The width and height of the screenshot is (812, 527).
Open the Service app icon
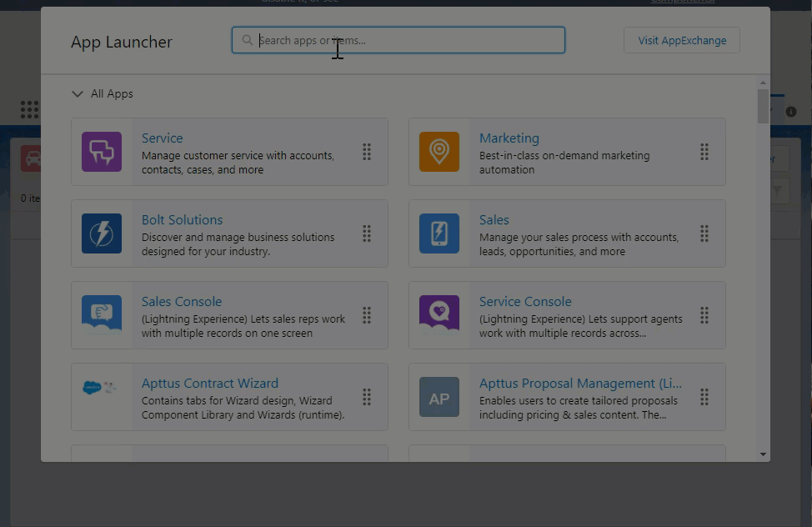coord(101,152)
